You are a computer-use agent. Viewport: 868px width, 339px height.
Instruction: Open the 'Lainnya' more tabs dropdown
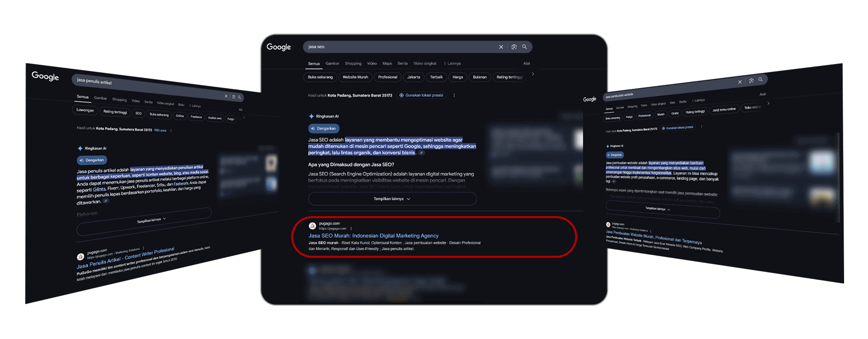pos(452,64)
